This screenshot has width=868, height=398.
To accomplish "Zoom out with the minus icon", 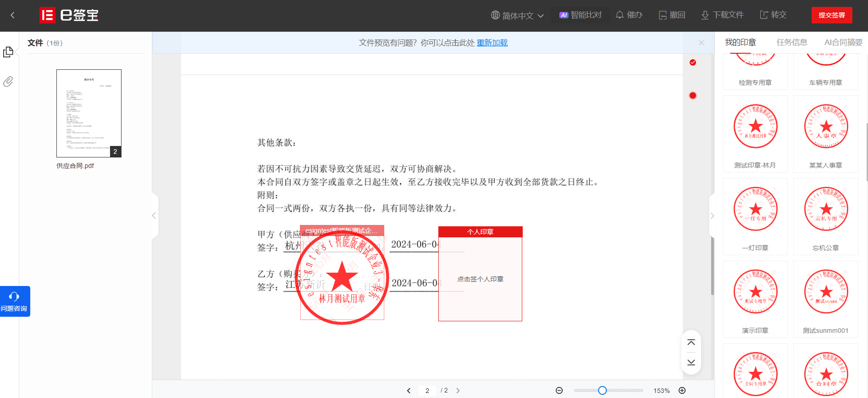I will (x=559, y=391).
